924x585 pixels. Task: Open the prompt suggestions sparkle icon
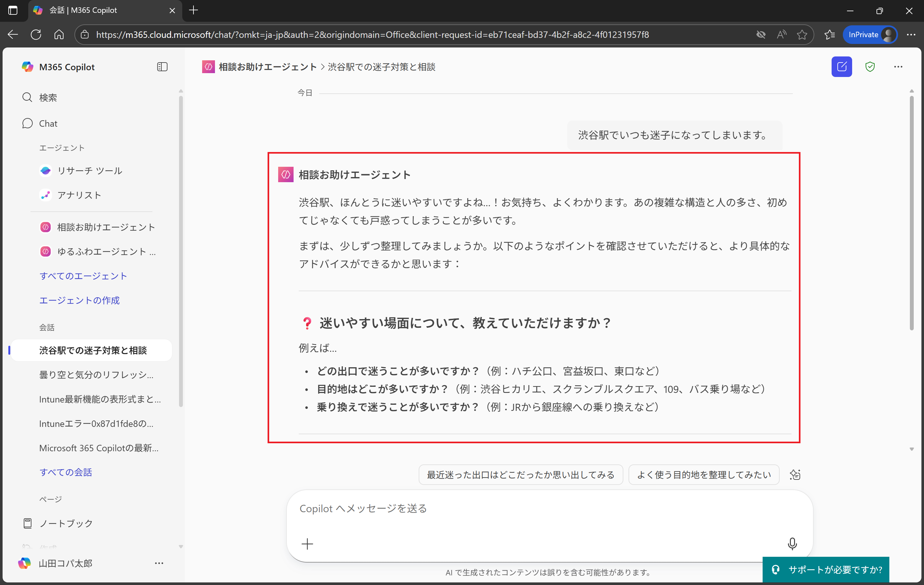point(795,475)
